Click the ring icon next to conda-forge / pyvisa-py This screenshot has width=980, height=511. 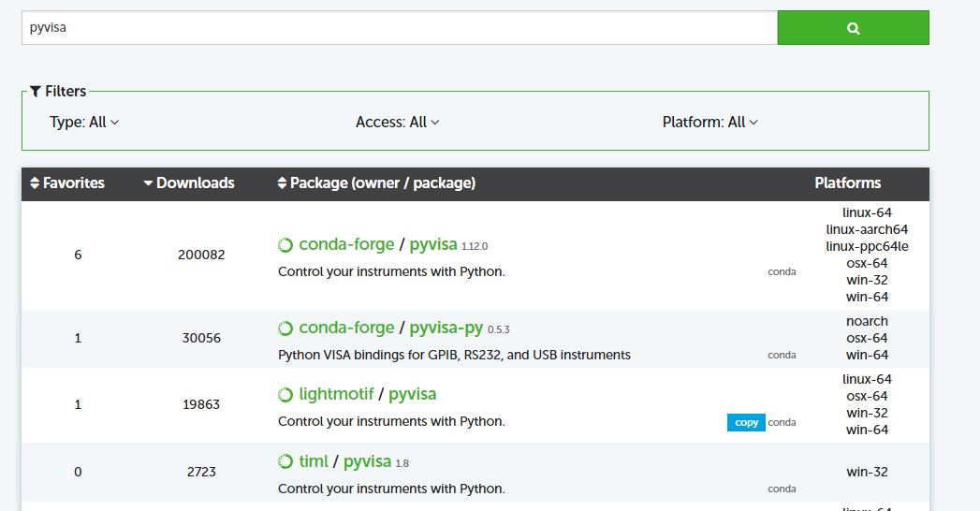click(x=285, y=328)
